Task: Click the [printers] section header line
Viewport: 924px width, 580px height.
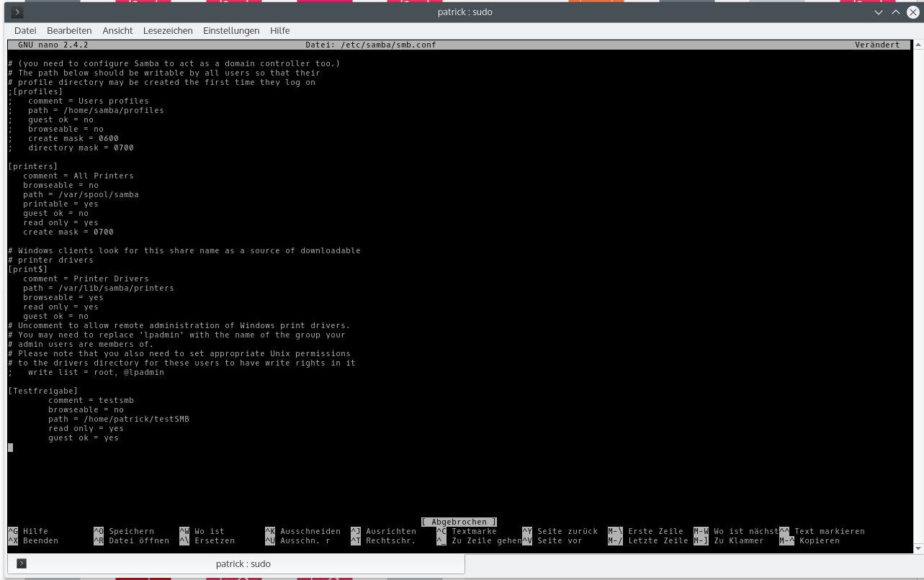Action: 33,166
